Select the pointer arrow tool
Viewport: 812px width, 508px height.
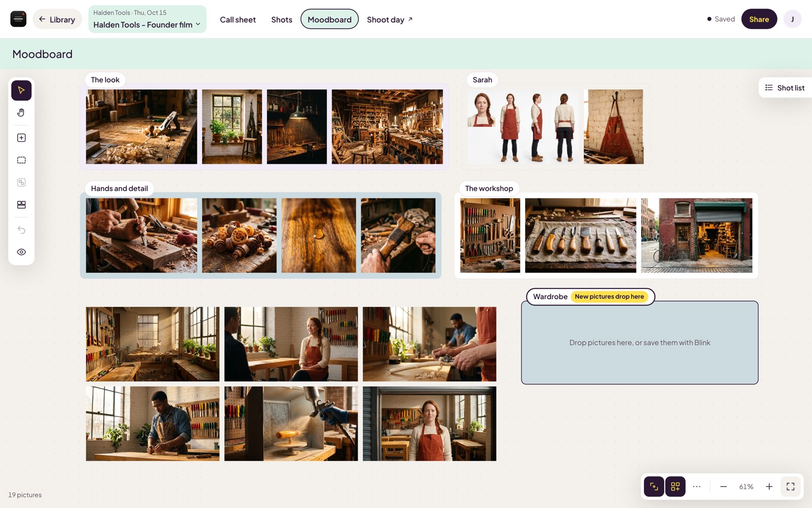point(21,90)
